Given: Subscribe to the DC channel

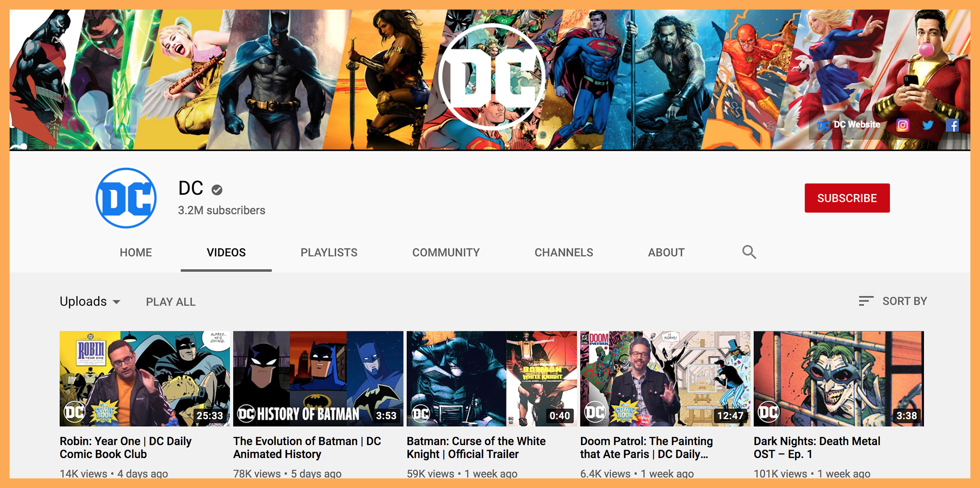Looking at the screenshot, I should (x=847, y=198).
